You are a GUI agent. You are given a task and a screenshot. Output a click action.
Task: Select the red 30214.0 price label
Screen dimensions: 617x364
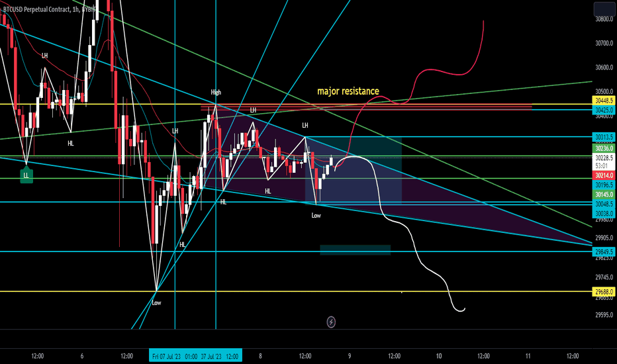click(x=604, y=175)
